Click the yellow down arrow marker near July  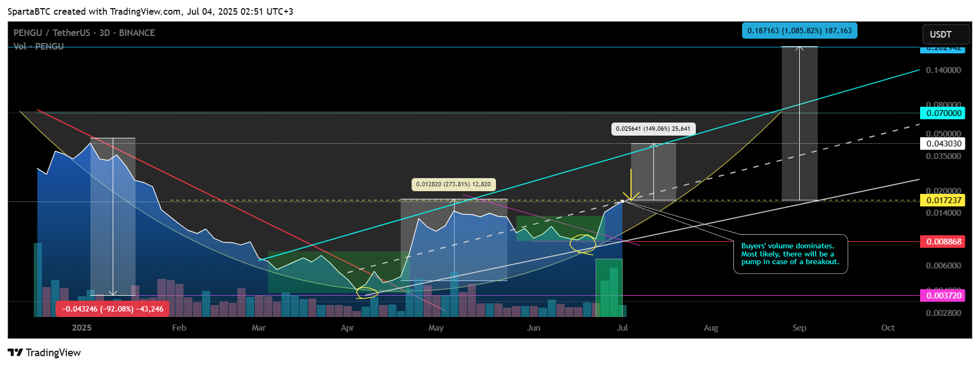(631, 185)
